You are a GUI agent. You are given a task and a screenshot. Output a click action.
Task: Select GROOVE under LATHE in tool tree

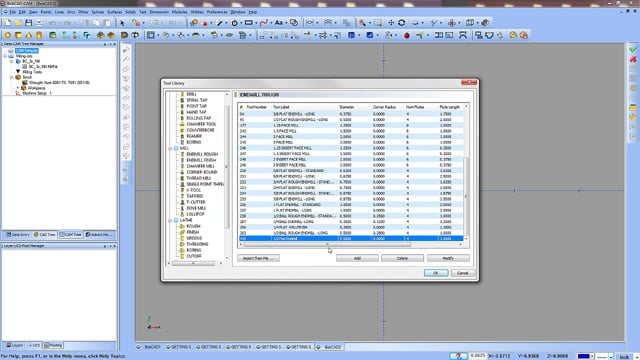[x=194, y=238]
